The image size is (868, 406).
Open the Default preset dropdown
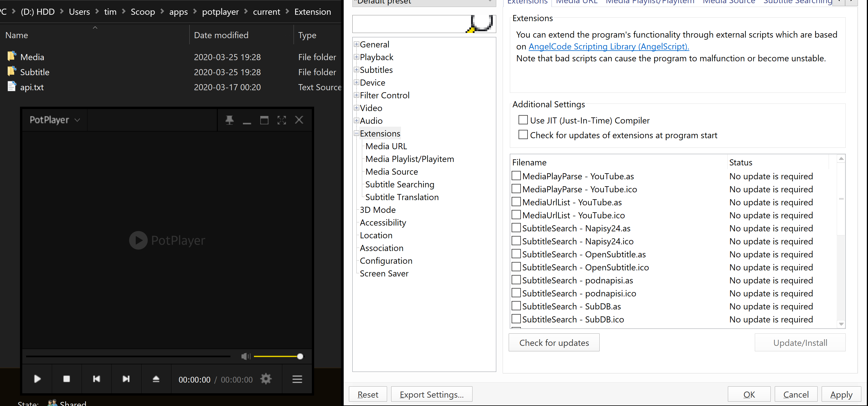point(490,2)
